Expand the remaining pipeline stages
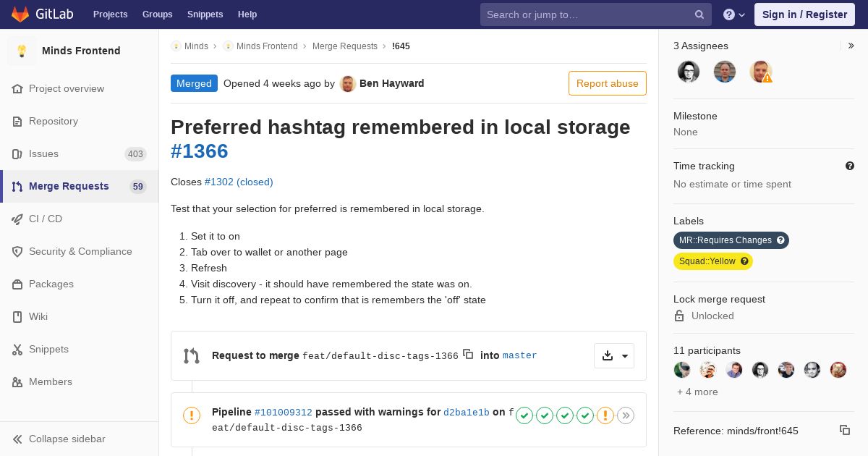The image size is (868, 456). coord(626,415)
